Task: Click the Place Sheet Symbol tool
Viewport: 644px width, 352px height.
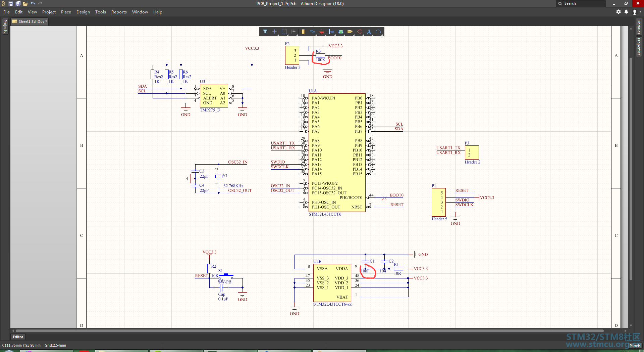Action: (341, 32)
